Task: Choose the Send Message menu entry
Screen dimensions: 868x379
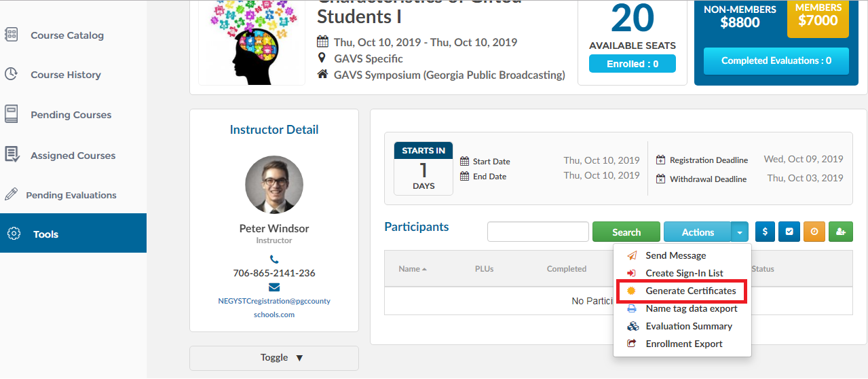Action: (x=675, y=255)
